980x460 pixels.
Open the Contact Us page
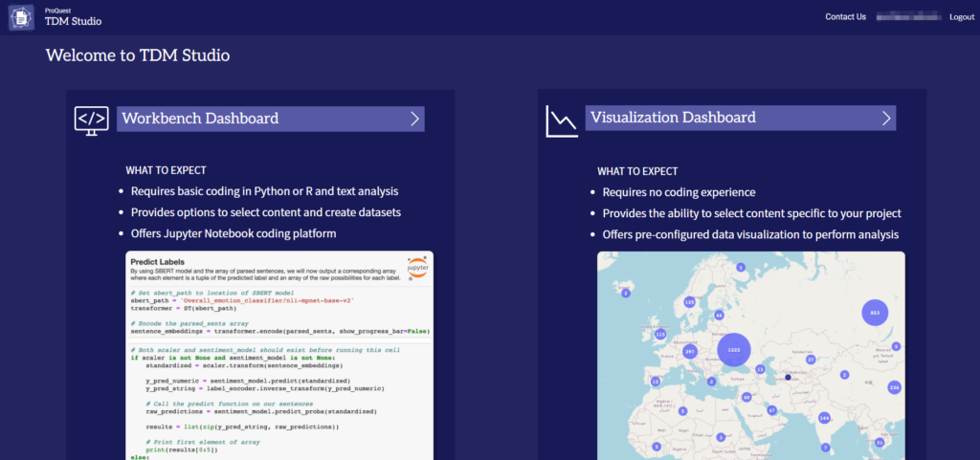(845, 16)
